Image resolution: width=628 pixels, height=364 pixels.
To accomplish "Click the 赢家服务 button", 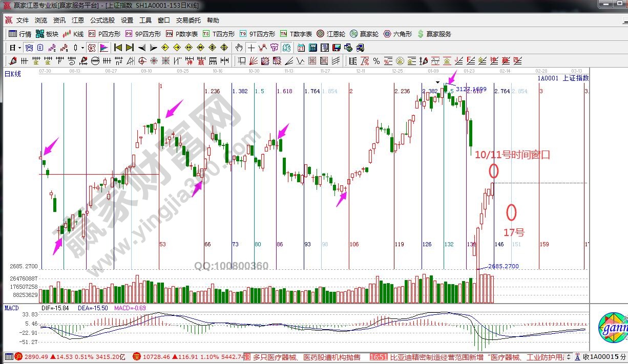I will tap(434, 34).
